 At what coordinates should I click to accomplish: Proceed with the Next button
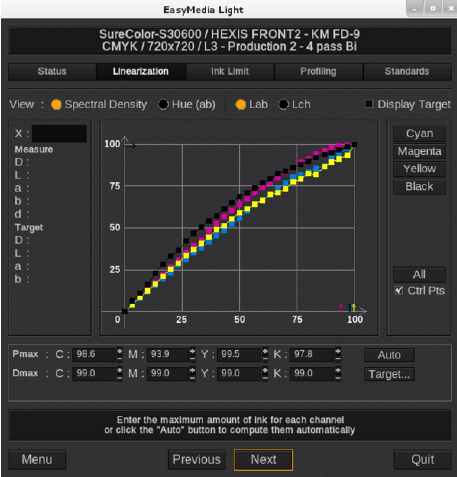(263, 460)
